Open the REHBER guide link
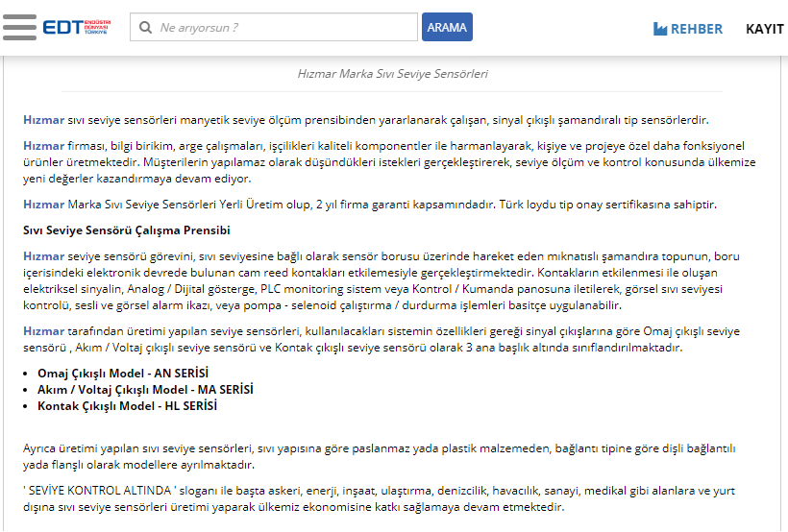Viewport: 788px width, 532px height. click(x=687, y=29)
